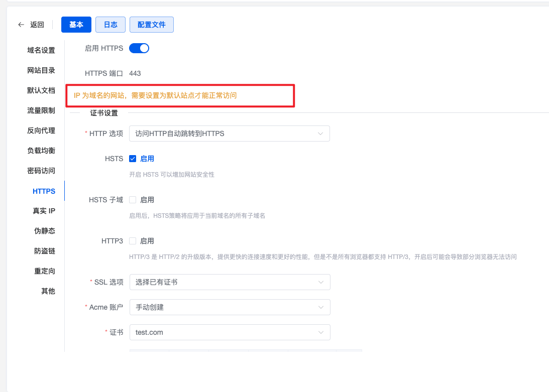549x392 pixels.
Task: Click the 返回 back link
Action: pos(37,25)
